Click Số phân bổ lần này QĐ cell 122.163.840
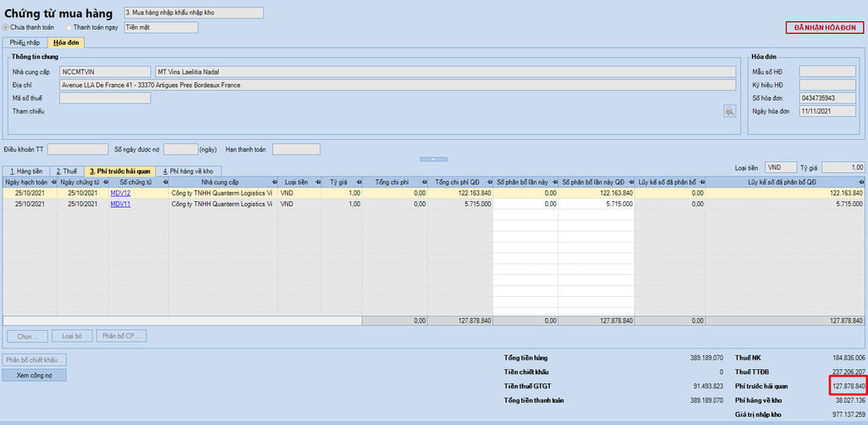This screenshot has width=868, height=425. coord(596,193)
